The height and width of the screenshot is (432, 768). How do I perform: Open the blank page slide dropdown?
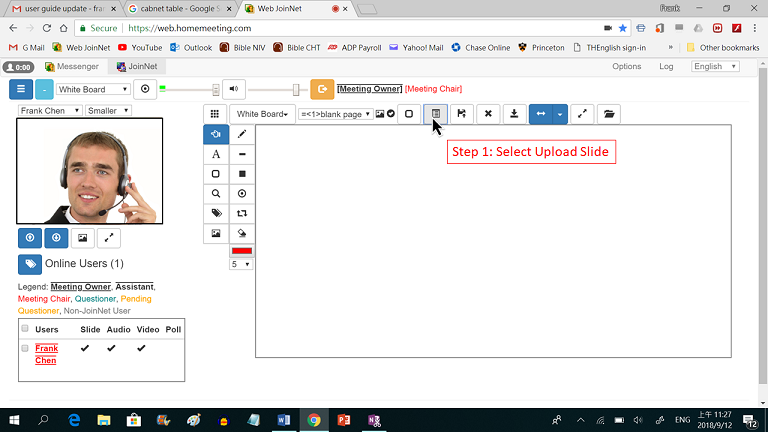[336, 114]
